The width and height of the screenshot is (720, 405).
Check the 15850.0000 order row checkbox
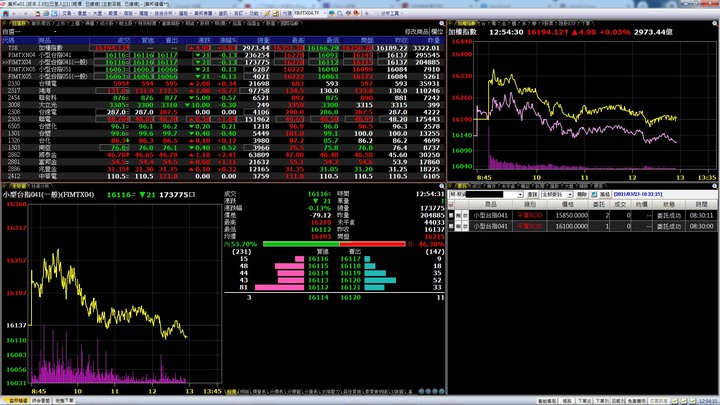451,215
